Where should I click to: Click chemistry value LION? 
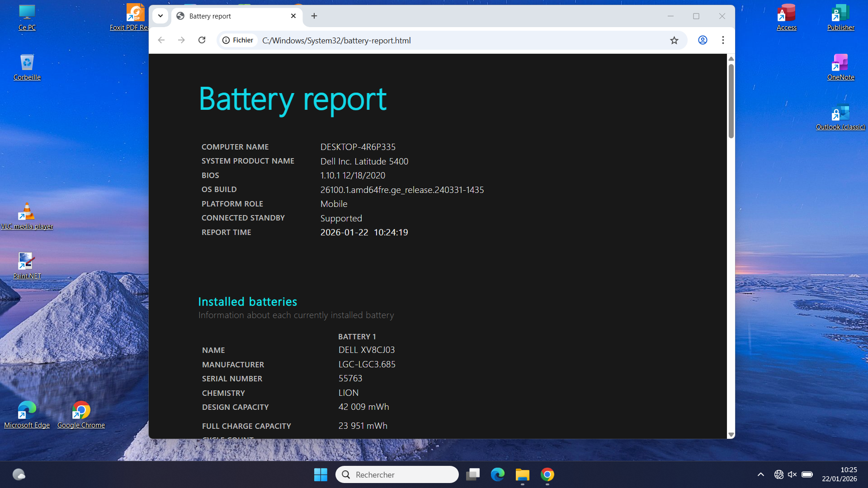(x=349, y=393)
